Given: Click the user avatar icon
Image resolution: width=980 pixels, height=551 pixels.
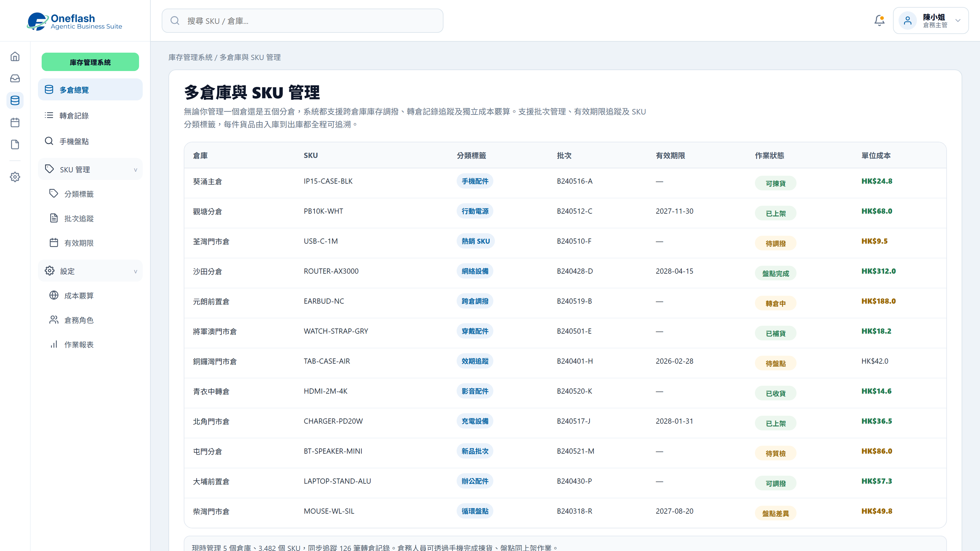Looking at the screenshot, I should point(907,21).
